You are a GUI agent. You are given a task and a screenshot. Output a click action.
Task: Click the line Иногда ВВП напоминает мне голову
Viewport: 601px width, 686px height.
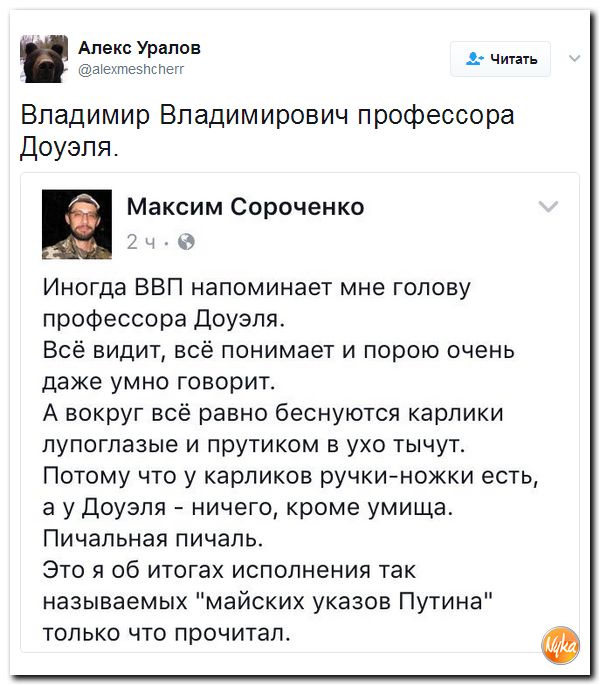[257, 287]
